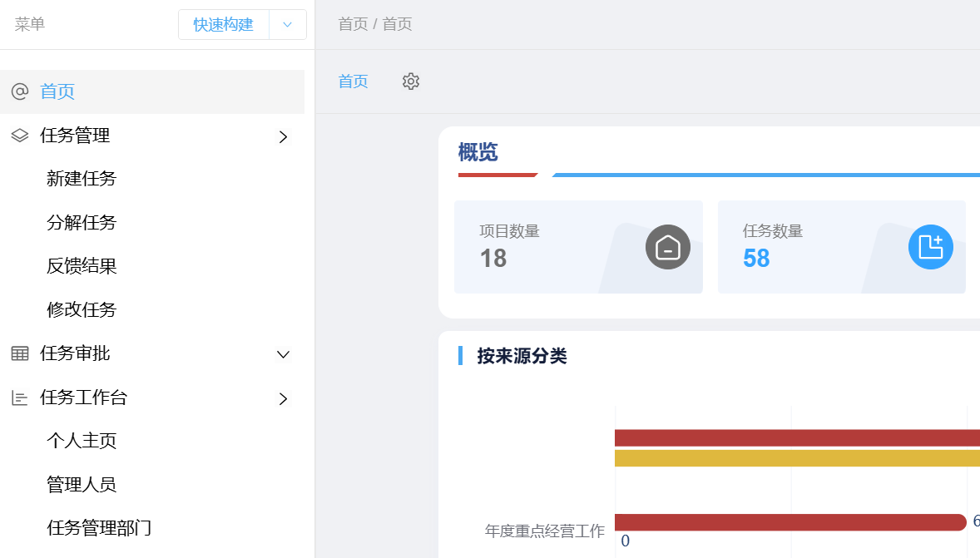Expand the 任务审批 chevron
Screen dimensions: 980x558
(283, 354)
